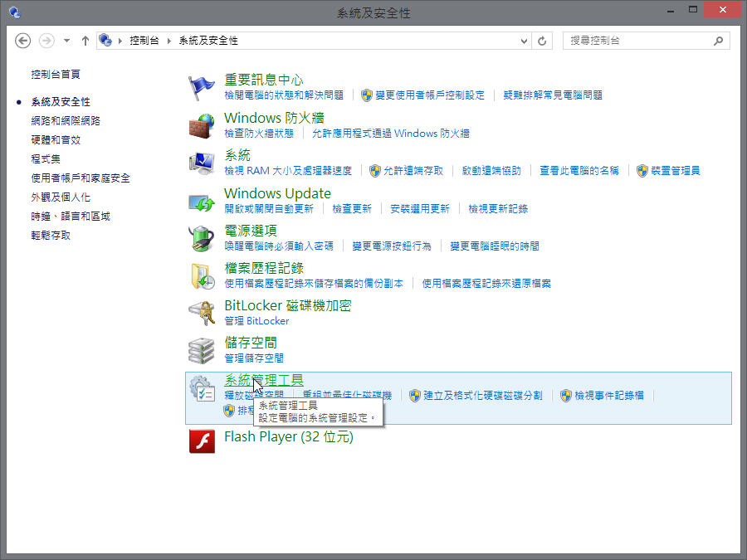The image size is (747, 560).
Task: Click the Action Center flag icon
Action: pos(202,88)
